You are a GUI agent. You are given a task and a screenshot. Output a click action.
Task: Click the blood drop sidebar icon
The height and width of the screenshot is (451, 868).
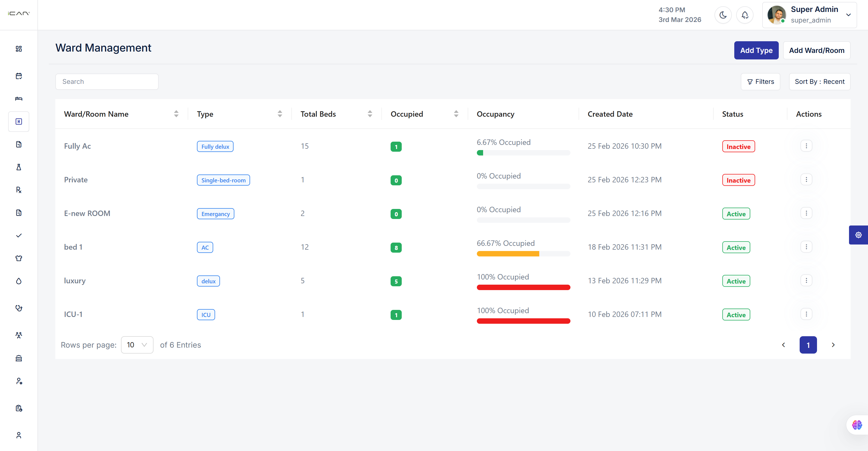pyautogui.click(x=18, y=281)
